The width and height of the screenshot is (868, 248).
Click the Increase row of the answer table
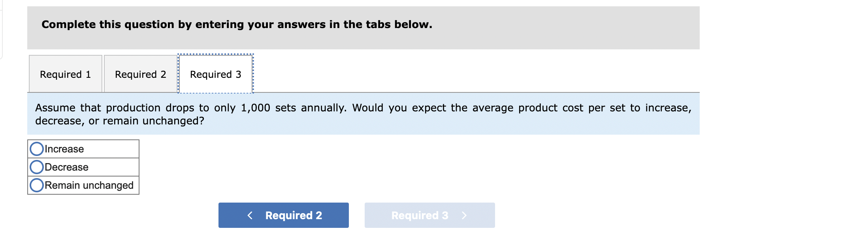[x=83, y=149]
